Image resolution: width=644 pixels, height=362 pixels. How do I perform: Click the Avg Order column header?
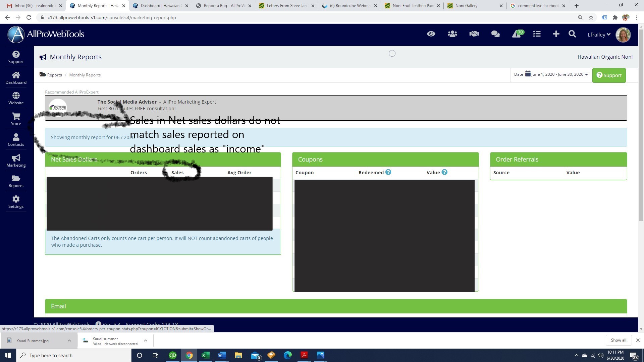coord(239,172)
